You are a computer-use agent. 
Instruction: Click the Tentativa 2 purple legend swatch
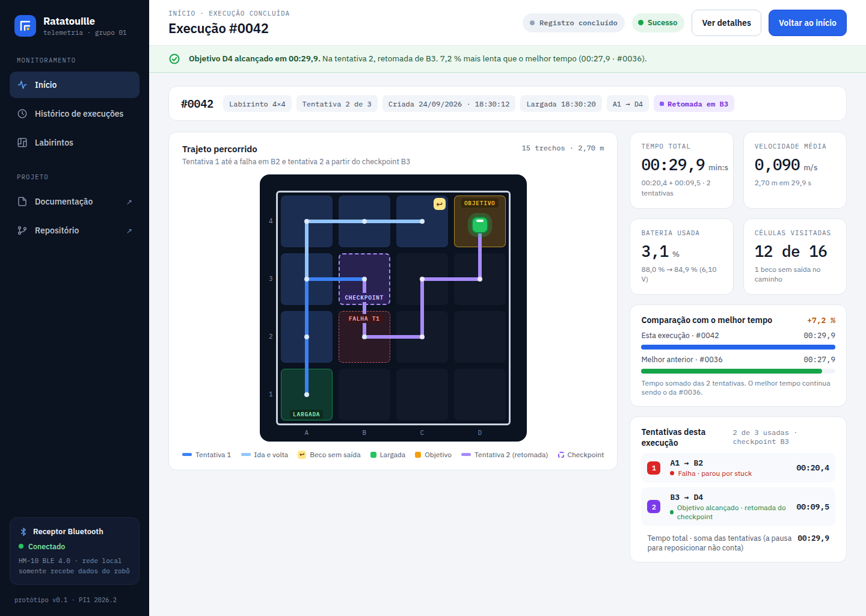(x=466, y=455)
